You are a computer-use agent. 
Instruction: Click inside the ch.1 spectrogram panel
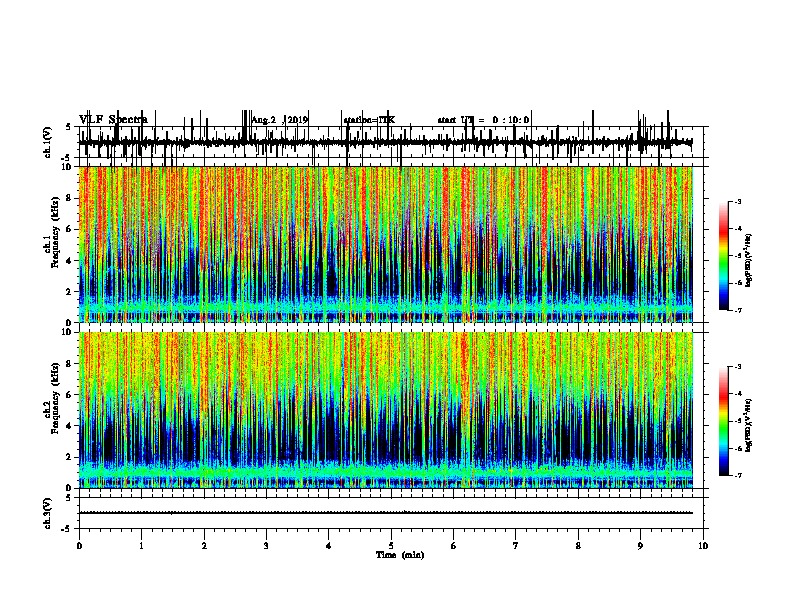click(386, 244)
